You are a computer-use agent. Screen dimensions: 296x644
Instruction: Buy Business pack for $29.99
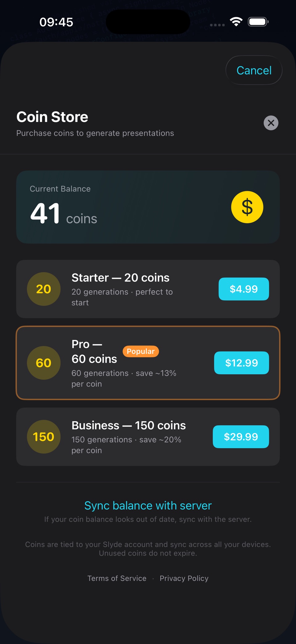coord(241,437)
